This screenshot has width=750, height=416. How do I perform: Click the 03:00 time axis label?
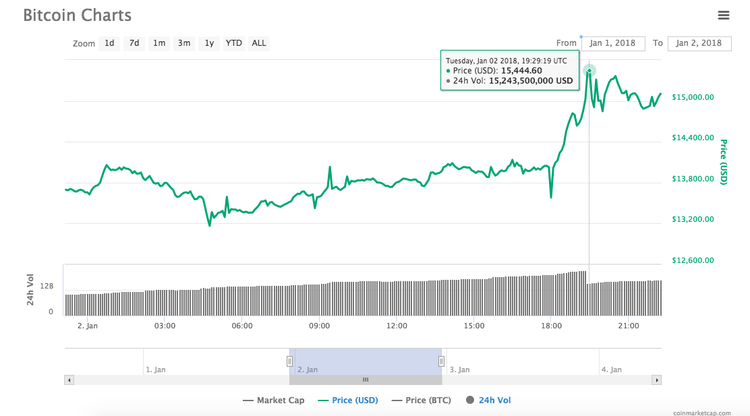point(165,326)
